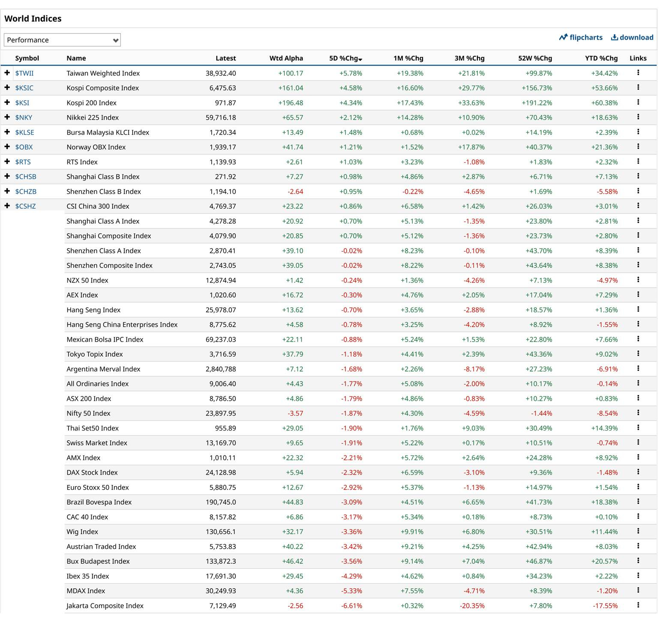
Task: Open links menu for Jakarta Composite Index
Action: [638, 605]
